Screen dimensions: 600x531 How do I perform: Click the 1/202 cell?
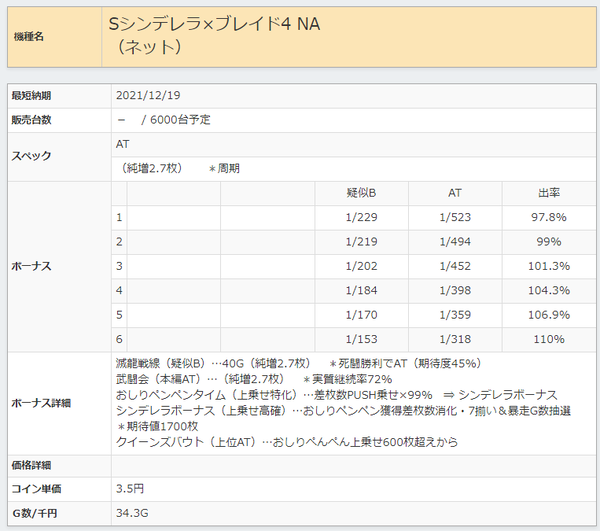tap(361, 266)
